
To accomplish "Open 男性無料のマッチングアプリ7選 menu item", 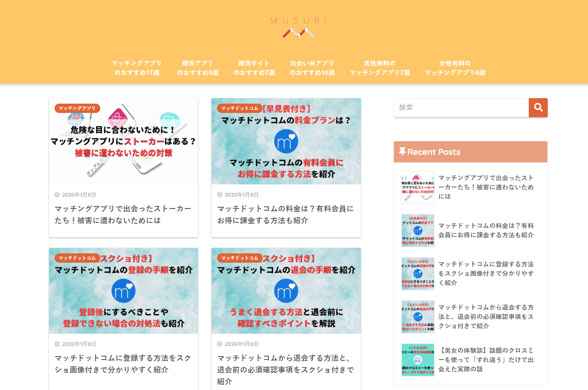I will (379, 68).
